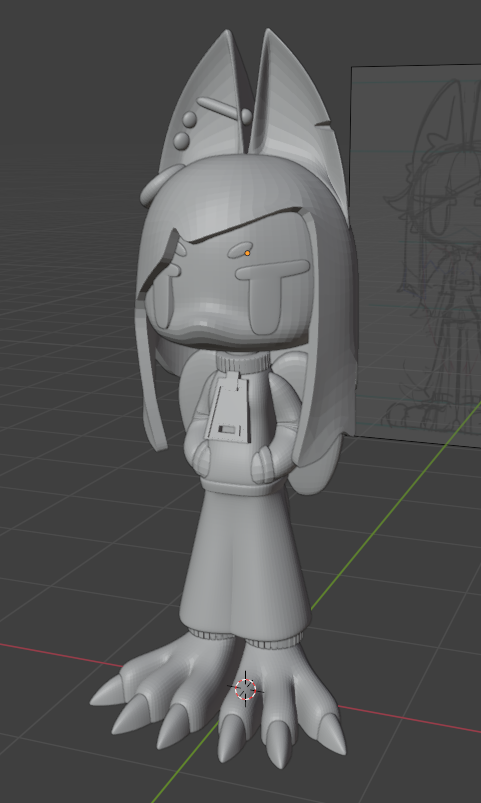Click the orange object origin dot

(x=247, y=253)
